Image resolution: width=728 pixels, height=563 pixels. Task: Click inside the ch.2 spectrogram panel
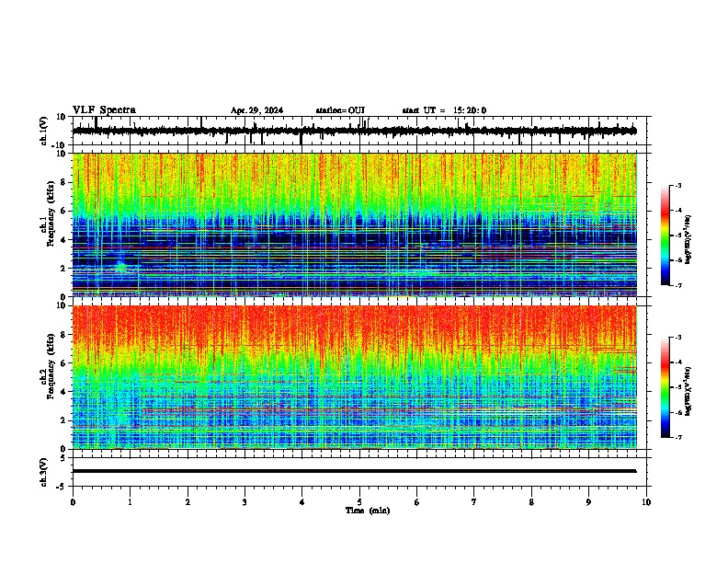click(x=354, y=377)
